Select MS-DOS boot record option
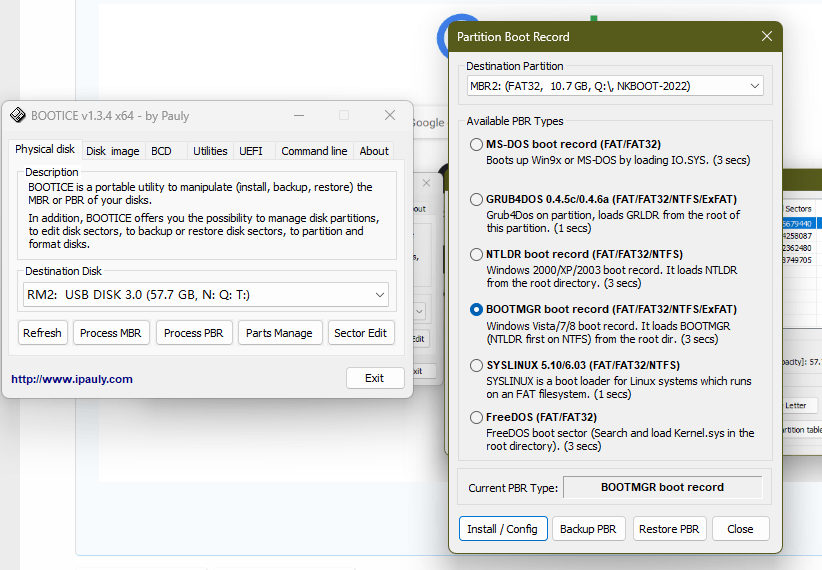Viewport: 822px width, 570px height. [477, 145]
